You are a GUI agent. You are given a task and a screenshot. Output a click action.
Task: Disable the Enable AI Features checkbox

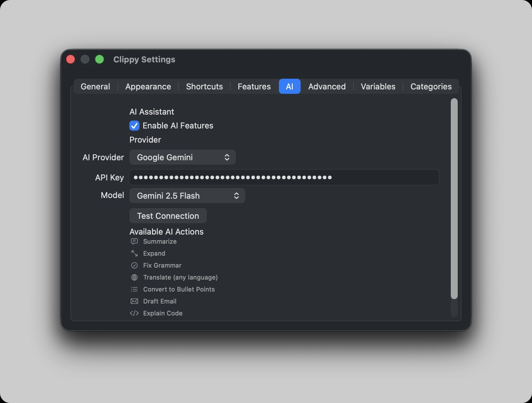click(x=134, y=126)
